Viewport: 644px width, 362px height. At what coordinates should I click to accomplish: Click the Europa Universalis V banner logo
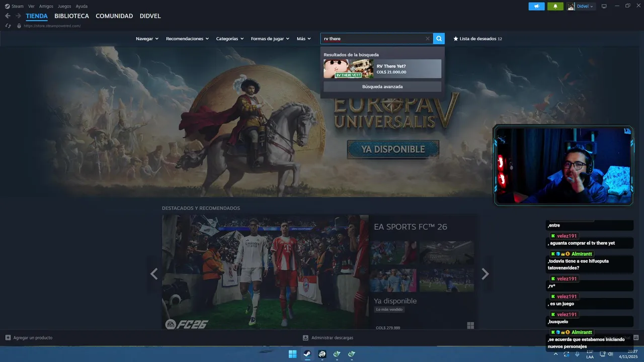(x=396, y=111)
